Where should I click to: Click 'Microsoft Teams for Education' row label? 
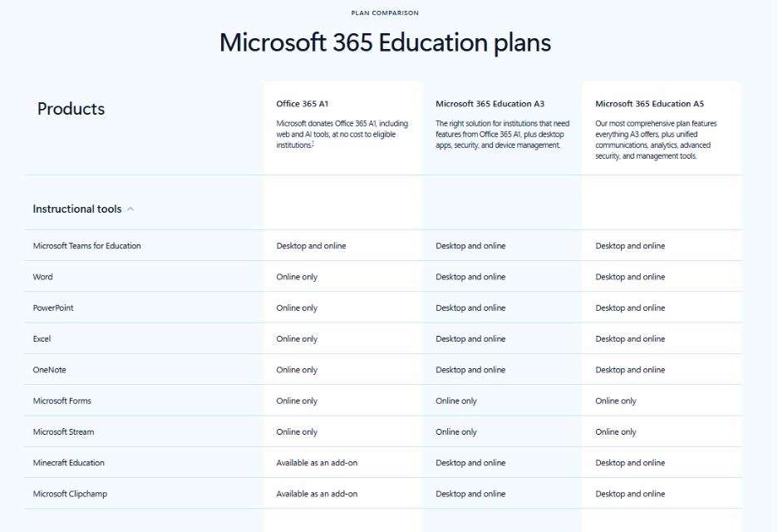pos(86,246)
